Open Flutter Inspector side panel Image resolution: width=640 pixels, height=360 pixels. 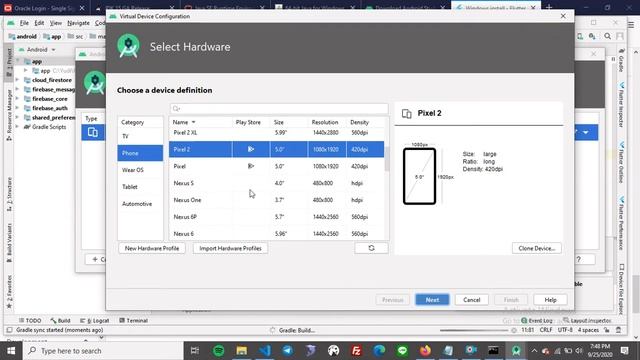point(621,105)
